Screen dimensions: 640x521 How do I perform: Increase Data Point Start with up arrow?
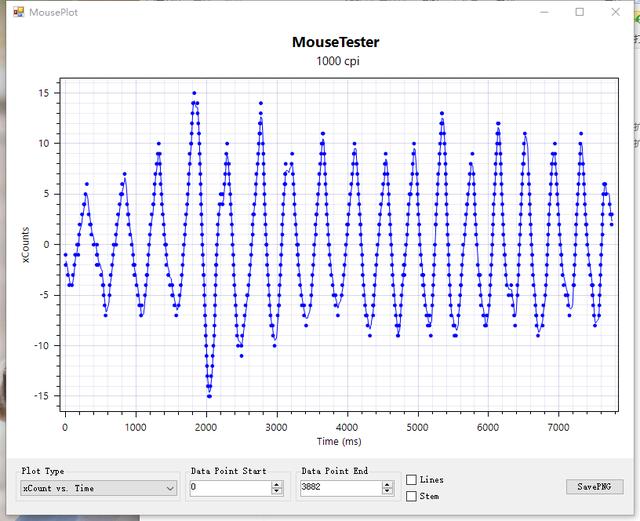pos(276,484)
